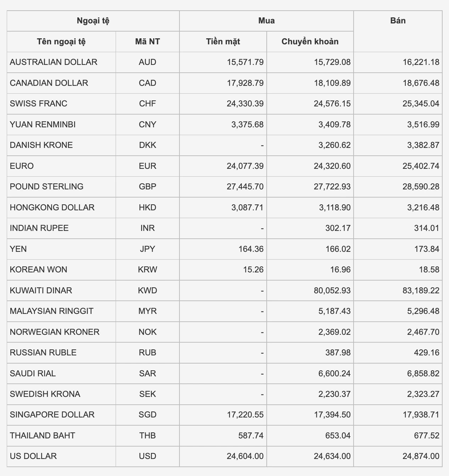Screen dimensions: 449x476
Task: Select the Tên ngoại tệ subheader
Action: [61, 41]
